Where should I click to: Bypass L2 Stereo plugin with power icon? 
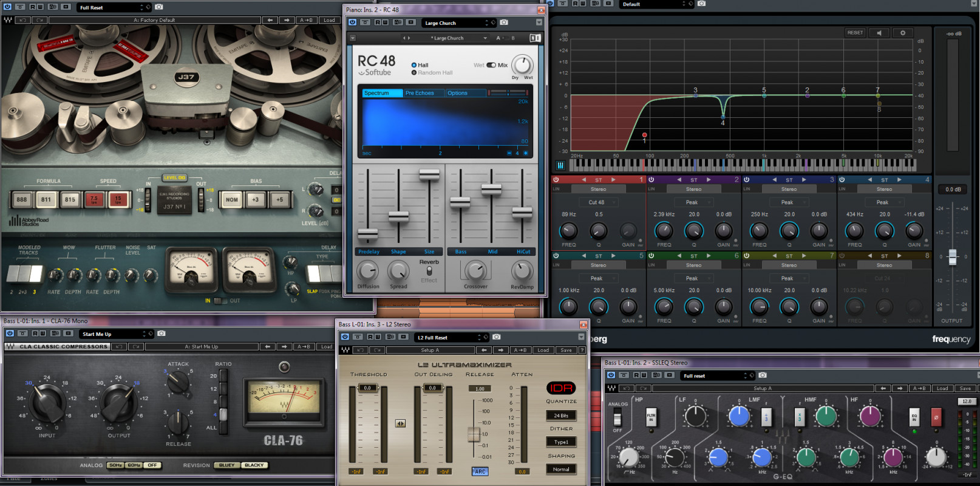pos(345,337)
